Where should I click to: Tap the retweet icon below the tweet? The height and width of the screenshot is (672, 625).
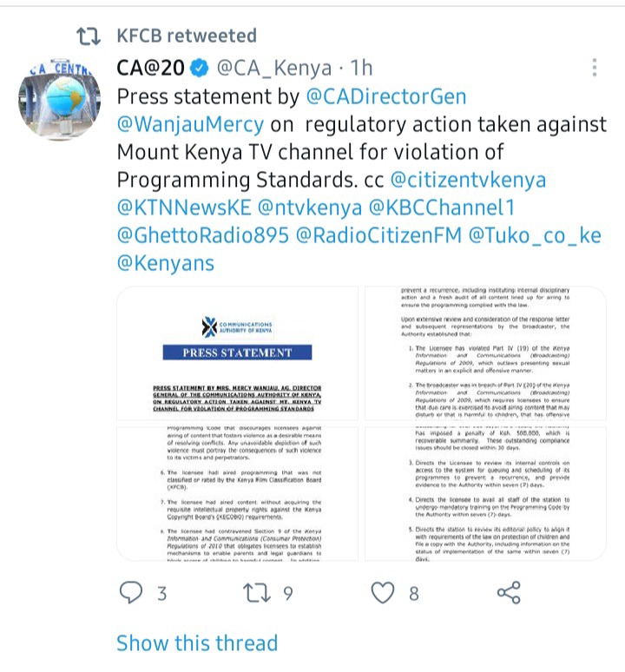click(257, 593)
